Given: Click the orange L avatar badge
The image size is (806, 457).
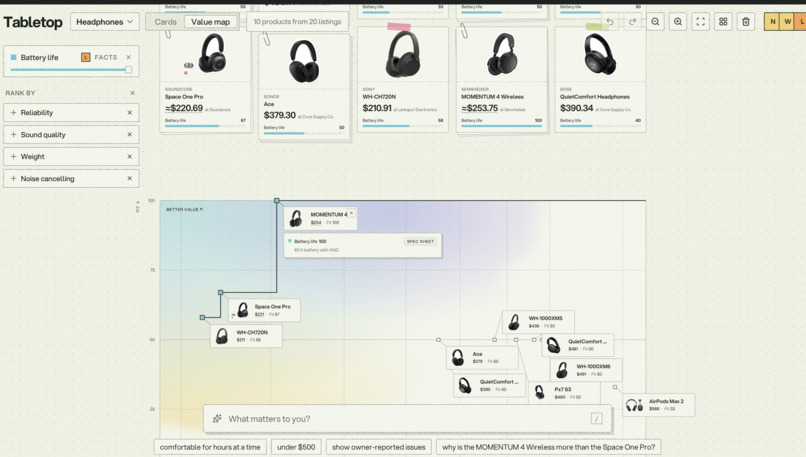Looking at the screenshot, I should click(x=801, y=22).
